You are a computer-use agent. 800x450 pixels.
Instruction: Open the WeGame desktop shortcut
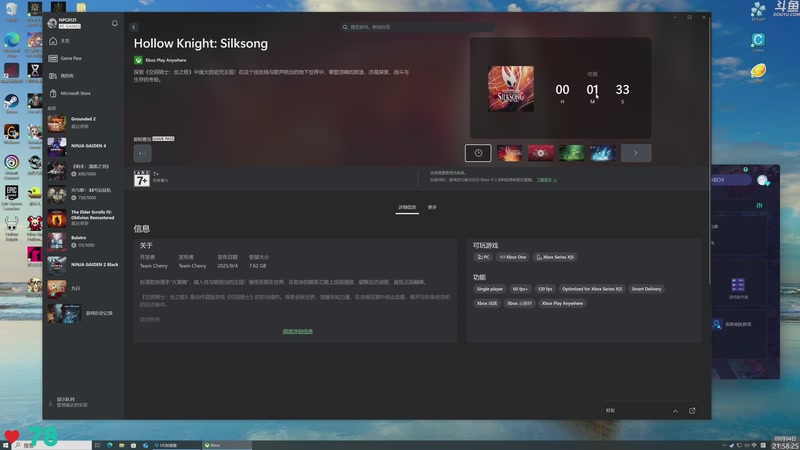point(12,134)
